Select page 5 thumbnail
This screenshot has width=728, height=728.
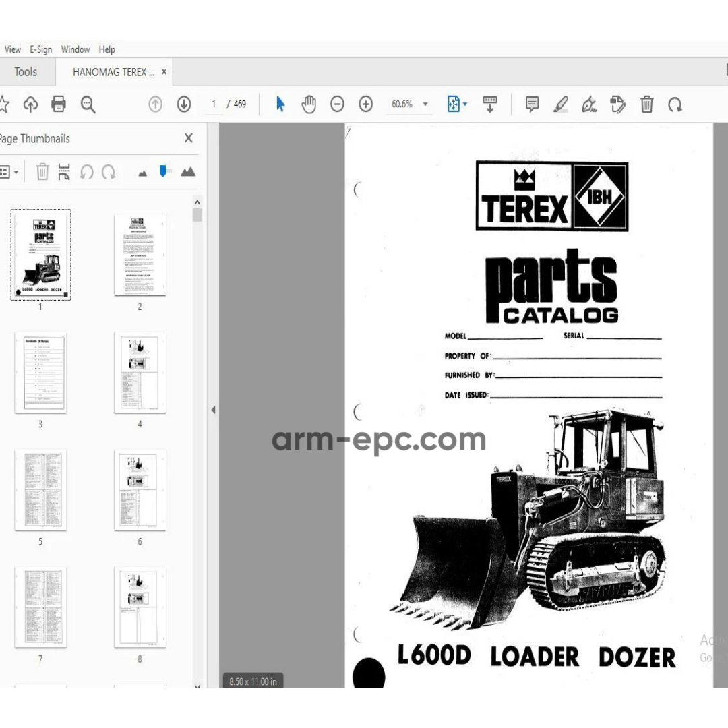(x=41, y=490)
